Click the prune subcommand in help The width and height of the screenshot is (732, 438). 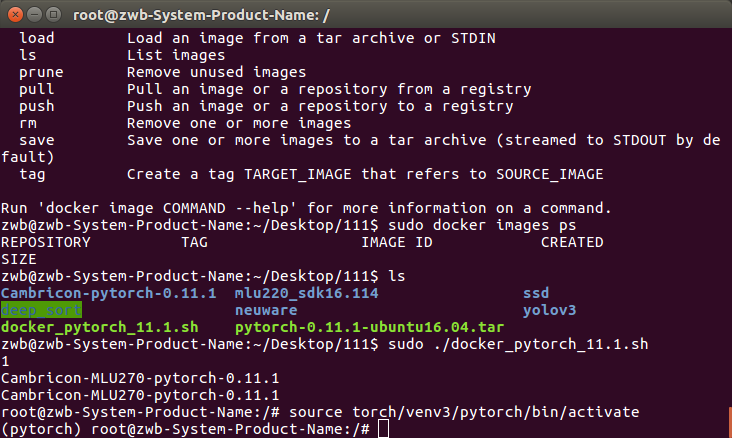click(41, 72)
